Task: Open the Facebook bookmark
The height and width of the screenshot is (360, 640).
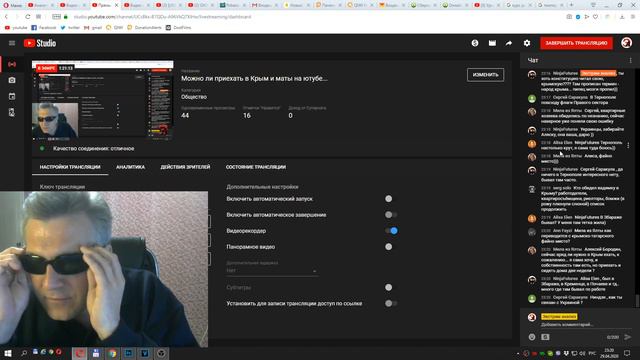Action: click(x=44, y=28)
